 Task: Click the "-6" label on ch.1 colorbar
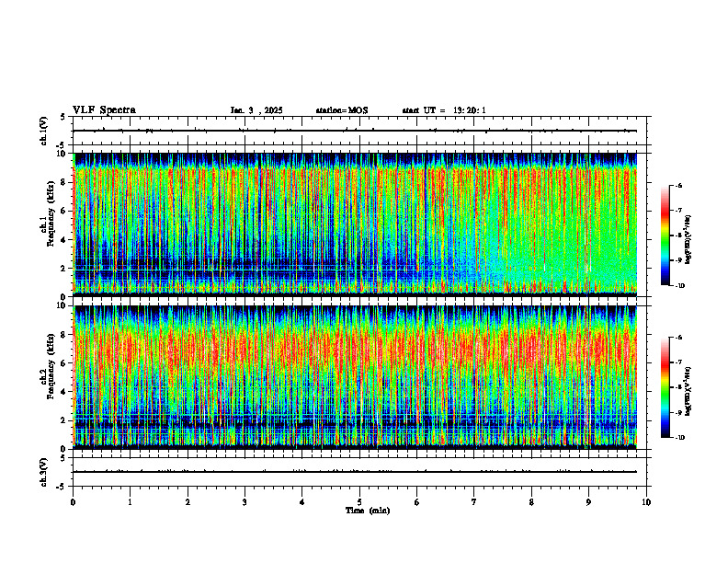coord(679,185)
